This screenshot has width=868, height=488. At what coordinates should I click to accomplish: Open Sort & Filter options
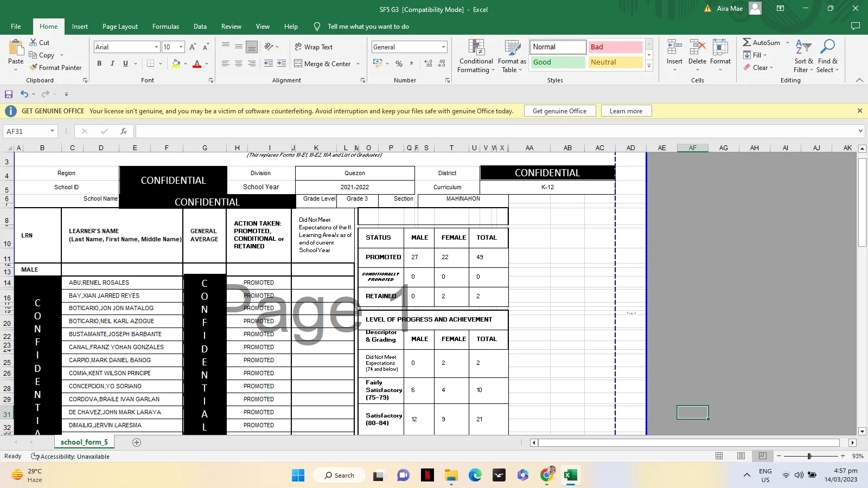tap(803, 56)
